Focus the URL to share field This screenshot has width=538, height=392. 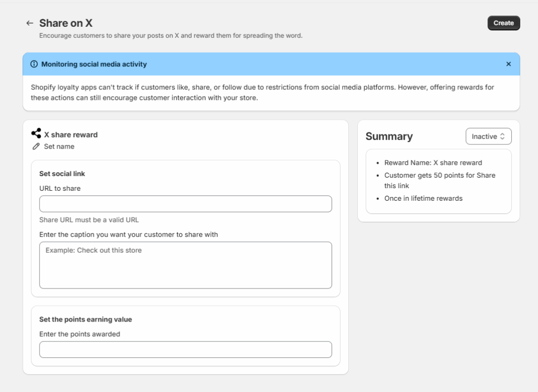click(x=185, y=204)
